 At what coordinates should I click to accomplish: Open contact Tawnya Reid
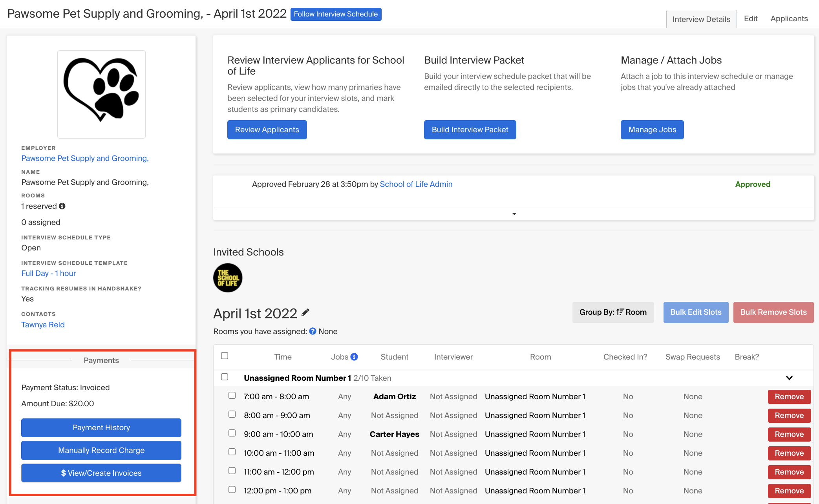point(43,325)
